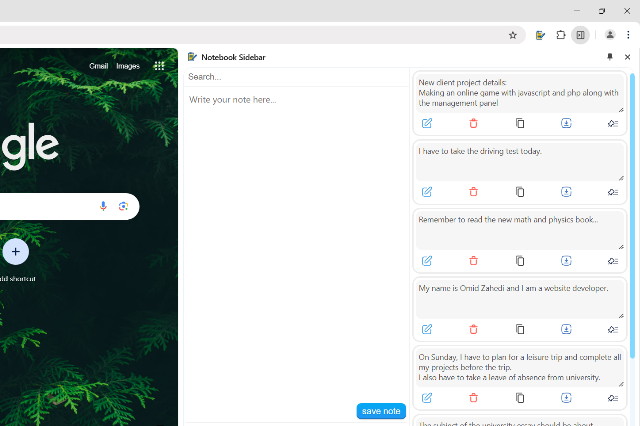
Task: Edit the 'New client project details' note
Action: (427, 123)
